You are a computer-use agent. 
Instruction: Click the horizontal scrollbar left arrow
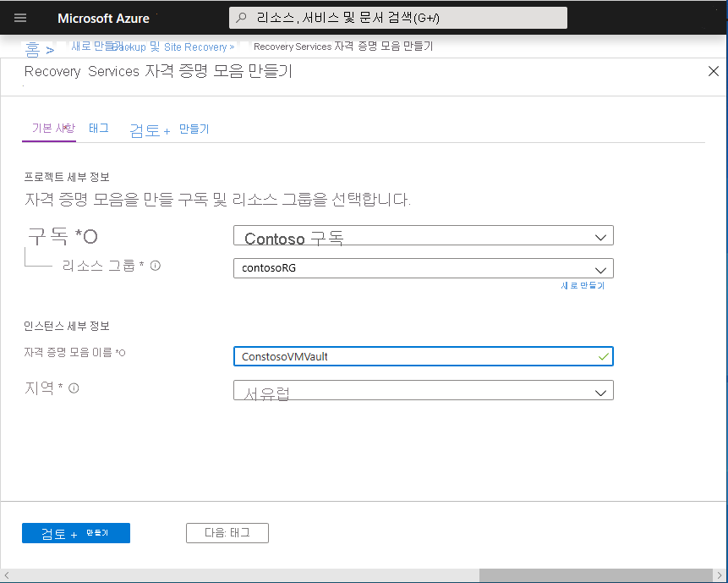tap(7, 575)
